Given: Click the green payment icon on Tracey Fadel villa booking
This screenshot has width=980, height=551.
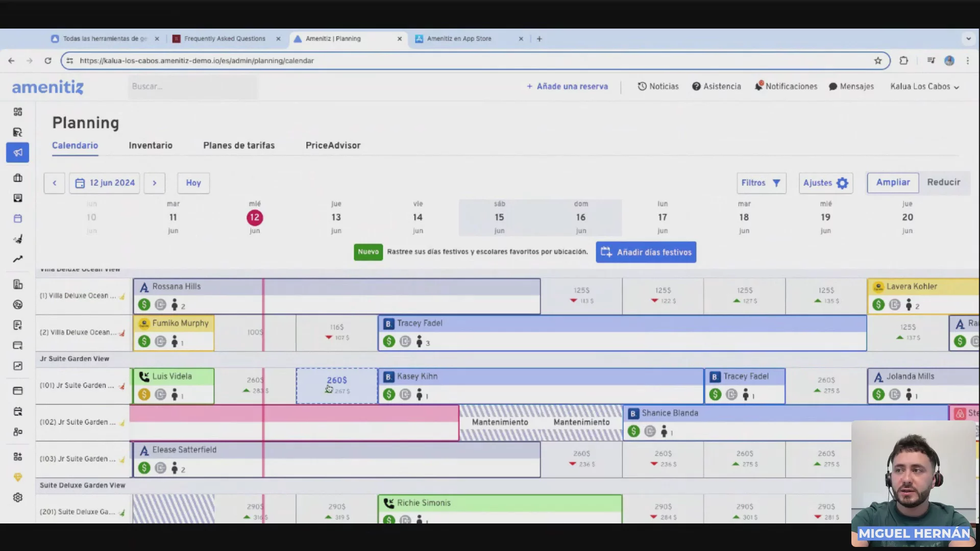Looking at the screenshot, I should [389, 341].
